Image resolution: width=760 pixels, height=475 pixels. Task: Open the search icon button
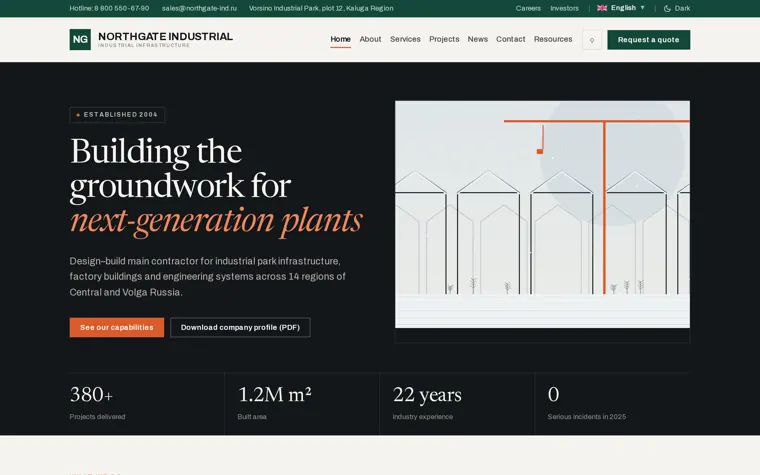592,40
